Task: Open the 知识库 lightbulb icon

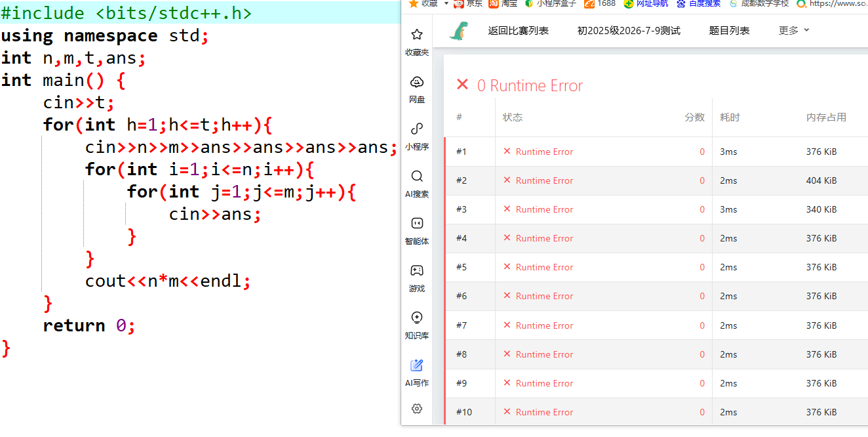Action: tap(417, 318)
